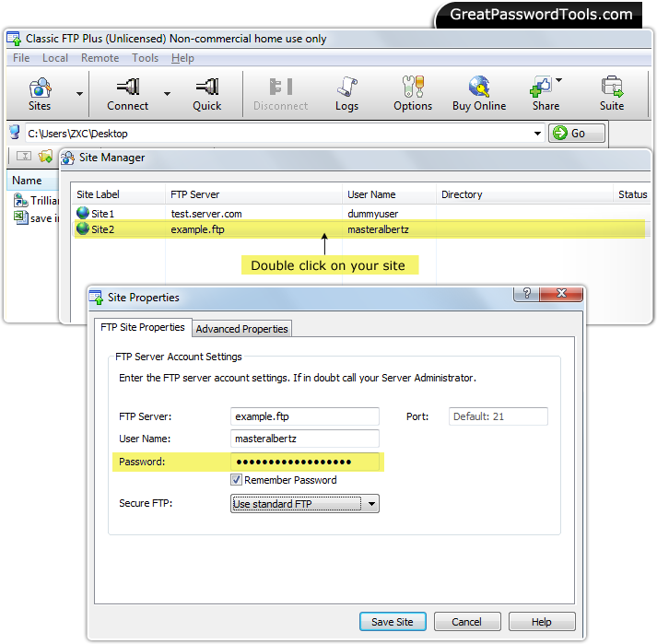
Task: Click the Disconnect toolbar icon
Action: [281, 94]
